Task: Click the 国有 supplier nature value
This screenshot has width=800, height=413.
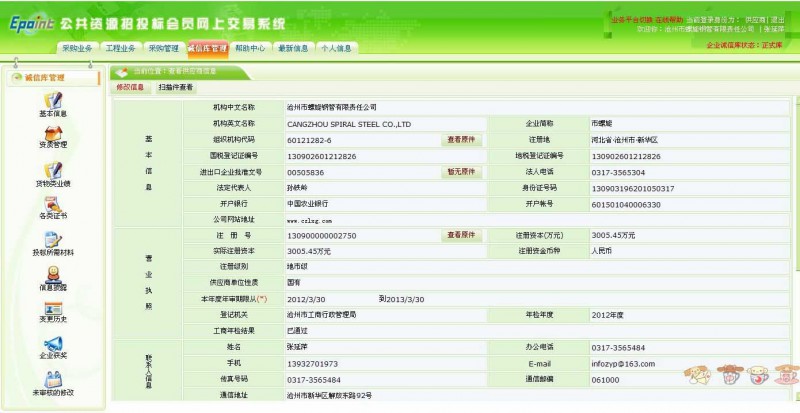Action: coord(294,282)
